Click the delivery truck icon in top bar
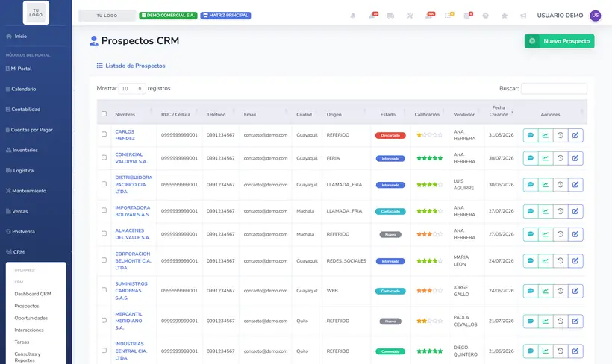Image resolution: width=612 pixels, height=364 pixels. 390,16
